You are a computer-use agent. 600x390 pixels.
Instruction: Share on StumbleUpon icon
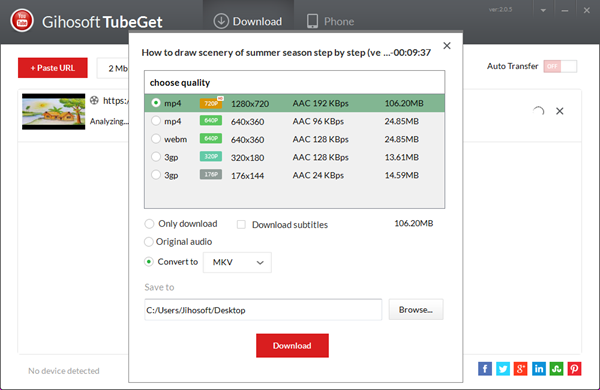(x=556, y=369)
